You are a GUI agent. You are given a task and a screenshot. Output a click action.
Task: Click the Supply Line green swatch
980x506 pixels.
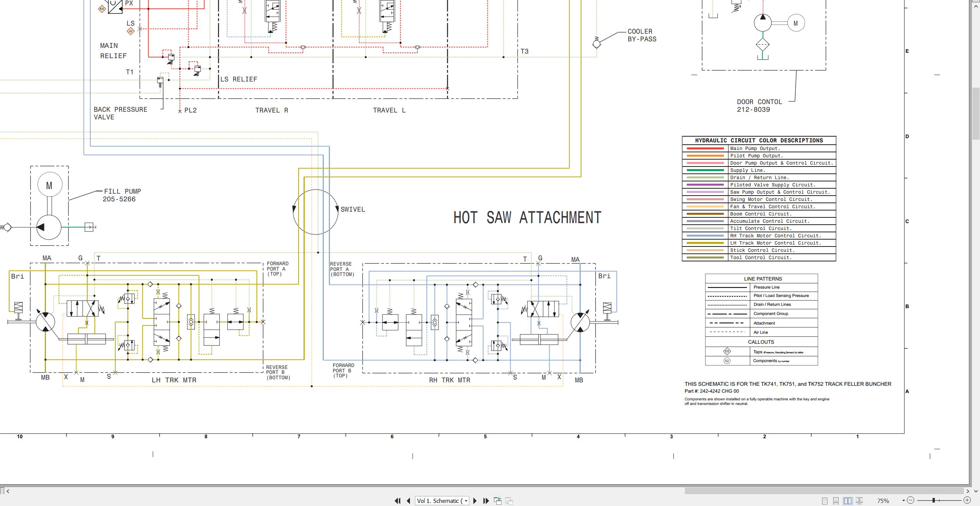[x=705, y=170]
